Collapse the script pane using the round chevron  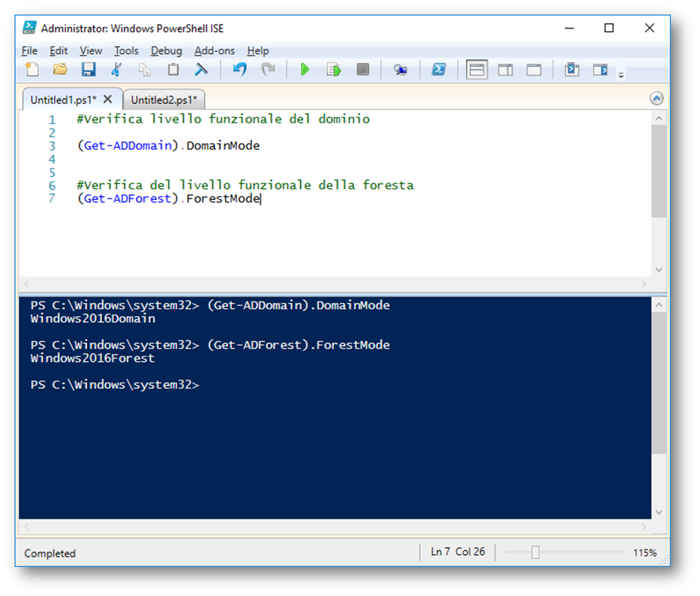click(x=656, y=99)
